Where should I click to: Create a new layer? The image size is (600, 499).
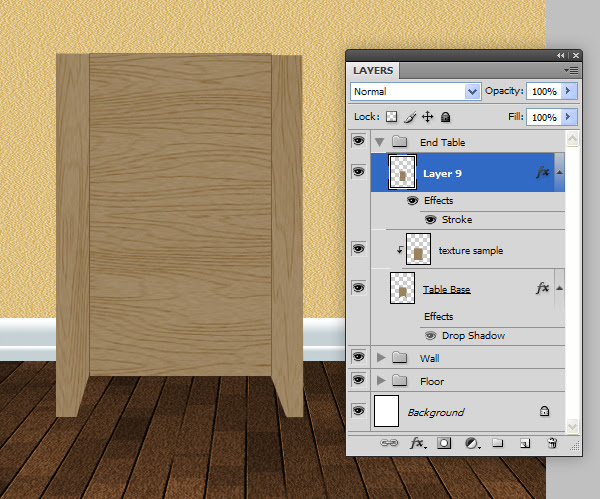coord(525,444)
